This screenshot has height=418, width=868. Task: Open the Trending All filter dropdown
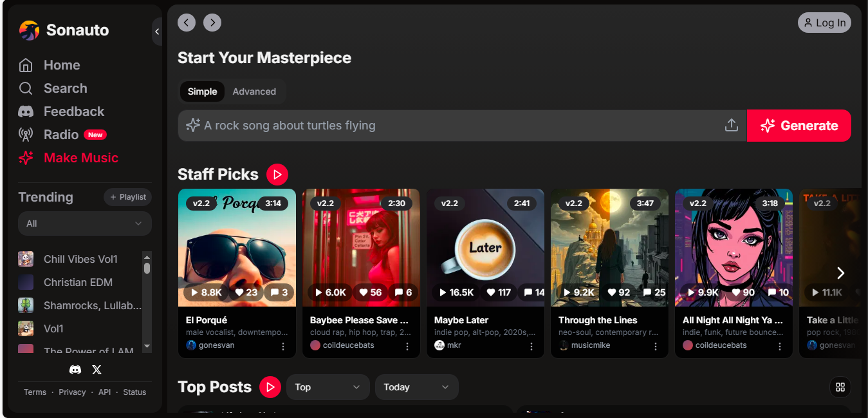click(x=84, y=223)
